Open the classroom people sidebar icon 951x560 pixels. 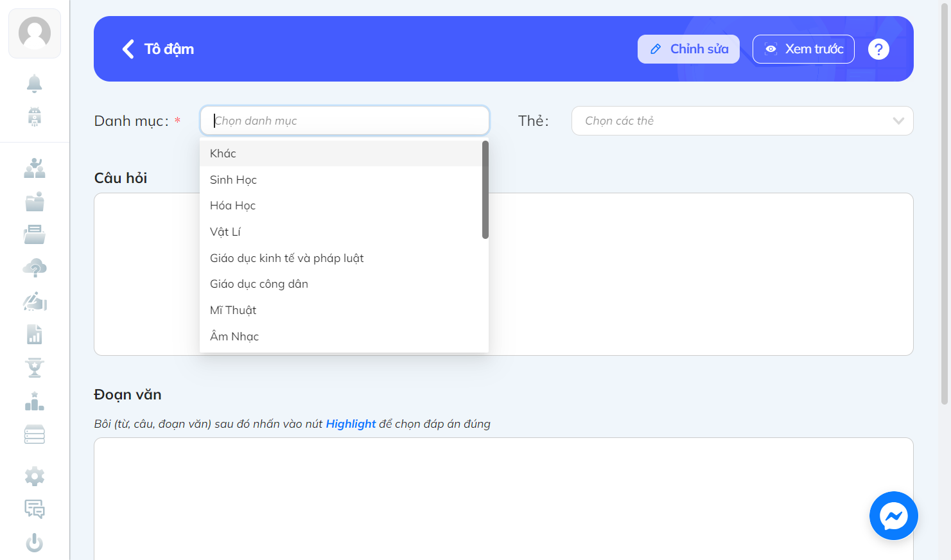pos(35,168)
